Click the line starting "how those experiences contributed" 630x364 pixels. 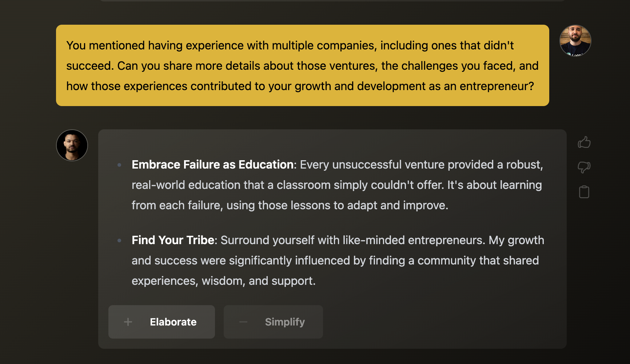[300, 86]
